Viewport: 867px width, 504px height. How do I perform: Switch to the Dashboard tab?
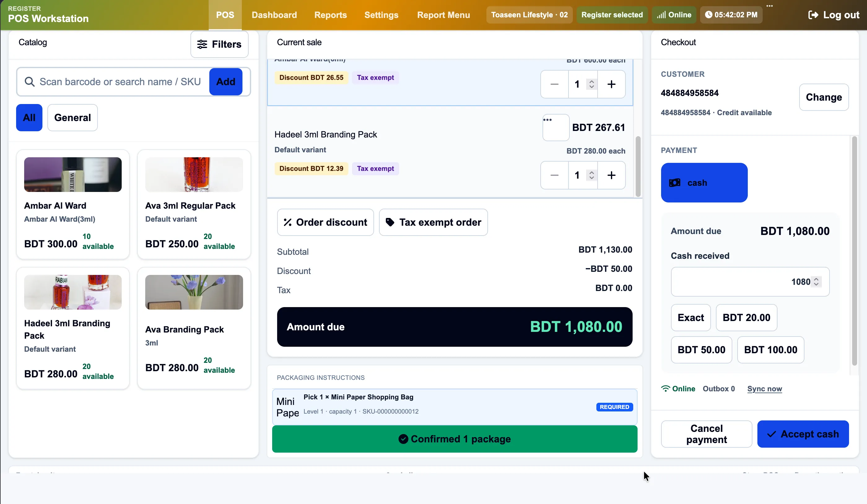coord(274,15)
